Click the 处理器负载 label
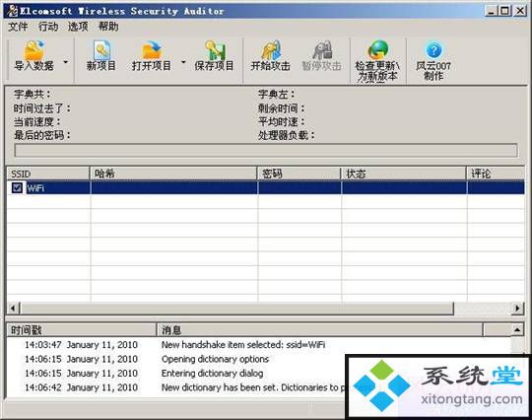Image resolution: width=532 pixels, height=420 pixels. tap(287, 135)
